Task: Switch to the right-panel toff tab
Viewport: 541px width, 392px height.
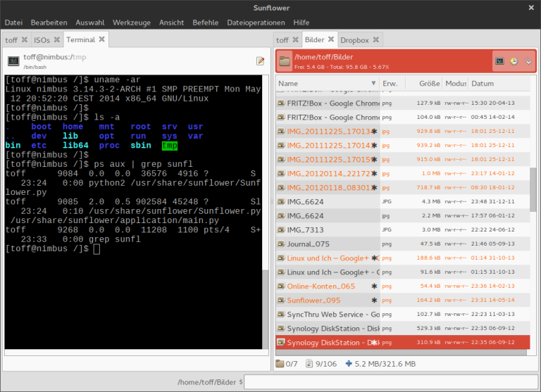Action: pyautogui.click(x=282, y=40)
